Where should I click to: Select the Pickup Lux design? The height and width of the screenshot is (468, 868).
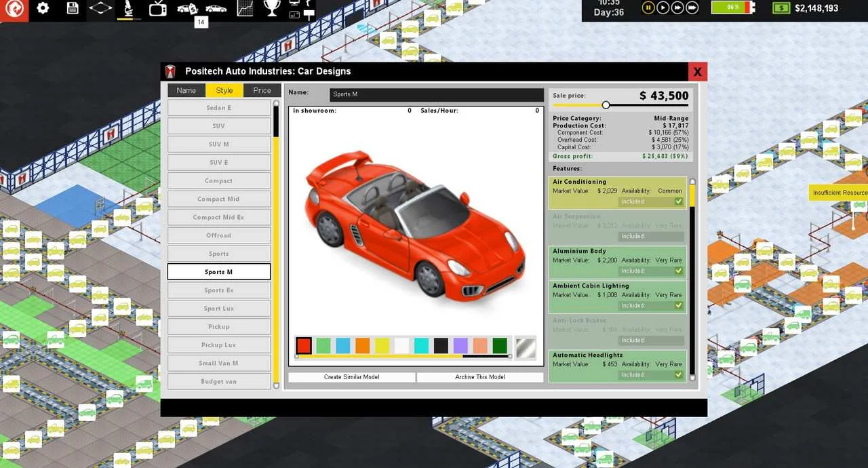point(219,345)
